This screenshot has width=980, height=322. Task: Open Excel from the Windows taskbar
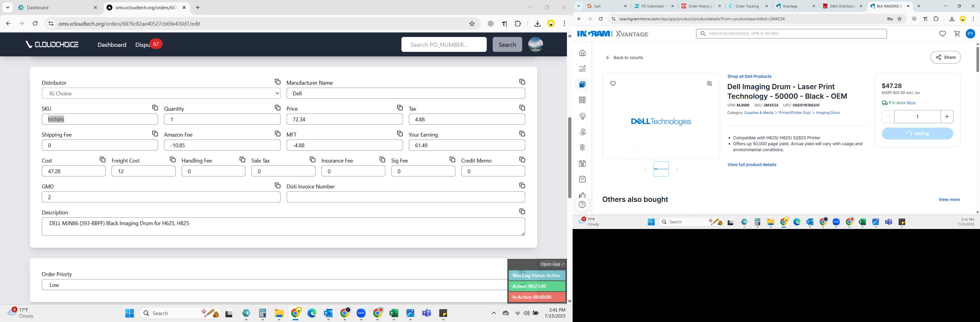pos(394,313)
